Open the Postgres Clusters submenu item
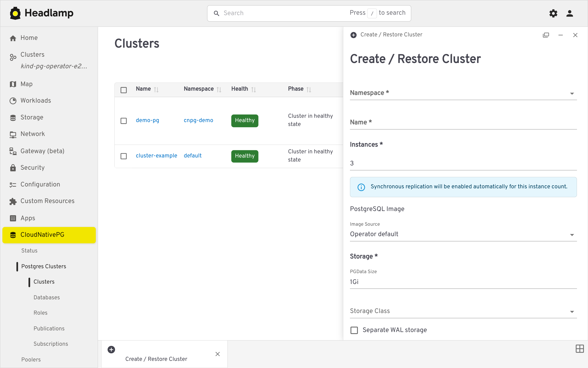588x368 pixels. click(x=43, y=267)
